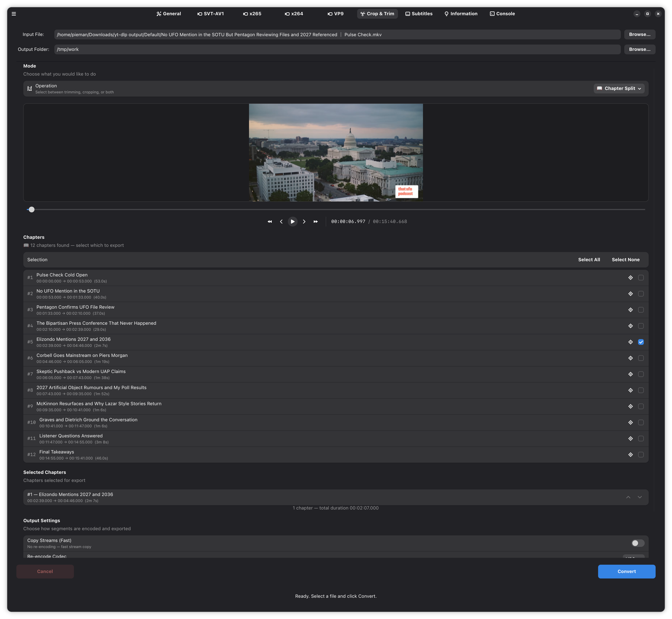The height and width of the screenshot is (619, 672).
Task: Uncheck the Elizondo Mentions 2027 and 2036 chapter
Action: [641, 342]
